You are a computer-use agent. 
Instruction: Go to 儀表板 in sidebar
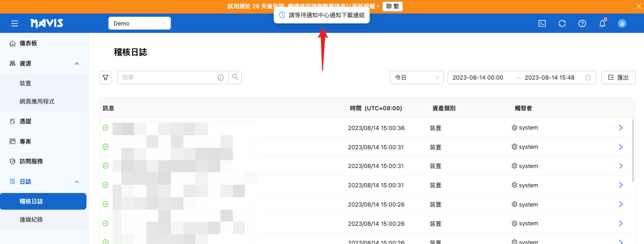tap(28, 44)
